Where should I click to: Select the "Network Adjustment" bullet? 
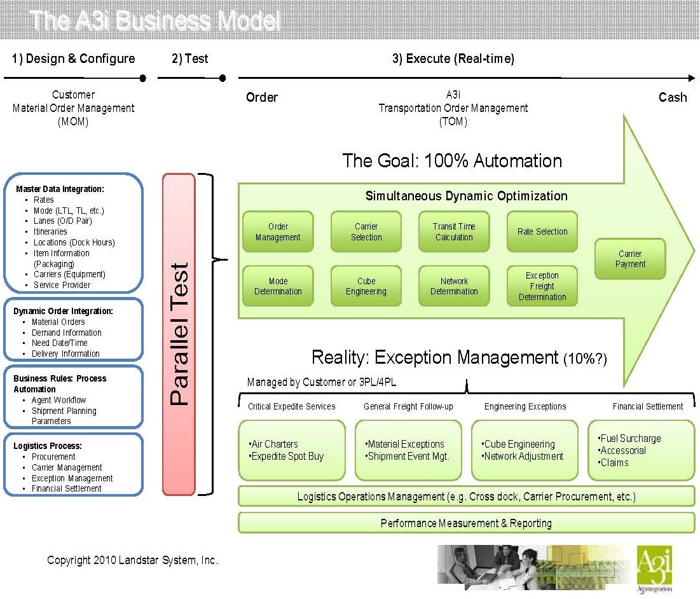[x=523, y=456]
